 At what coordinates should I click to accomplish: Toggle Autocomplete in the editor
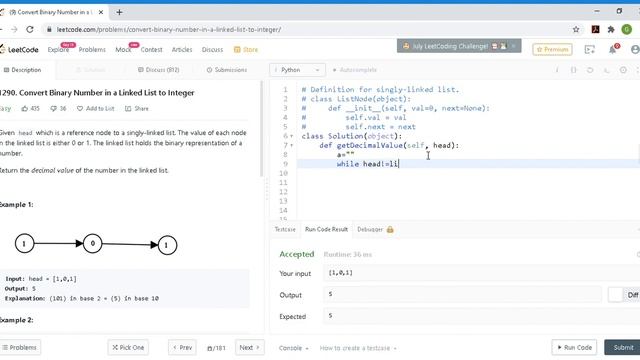(355, 70)
